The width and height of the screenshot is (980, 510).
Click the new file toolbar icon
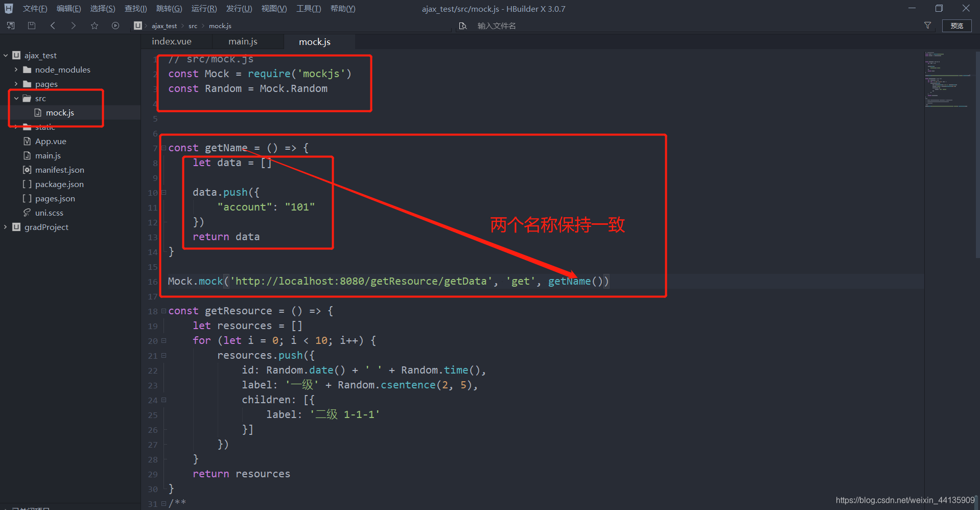tap(11, 26)
